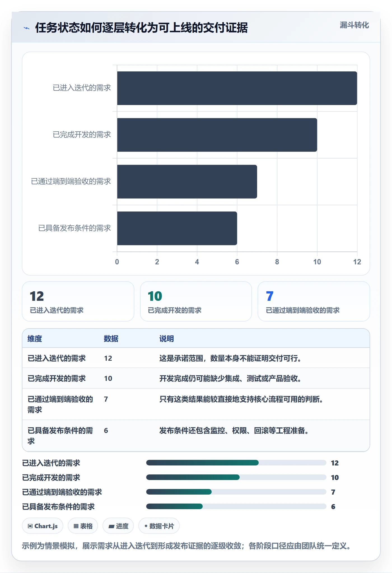The height and width of the screenshot is (573, 392).
Task: Click table cell 已具备发布条件的需求
Action: 60,436
